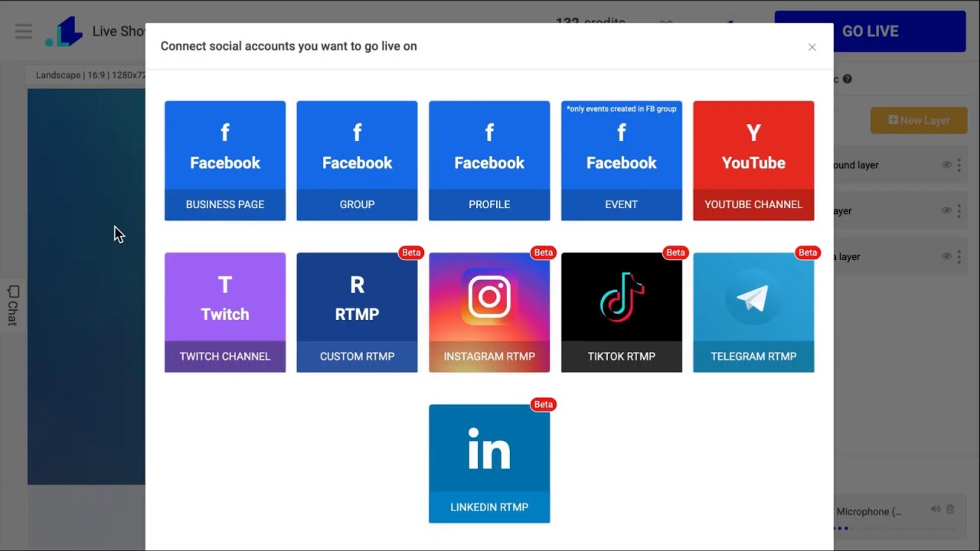Select the Facebook Profile tile

point(489,161)
